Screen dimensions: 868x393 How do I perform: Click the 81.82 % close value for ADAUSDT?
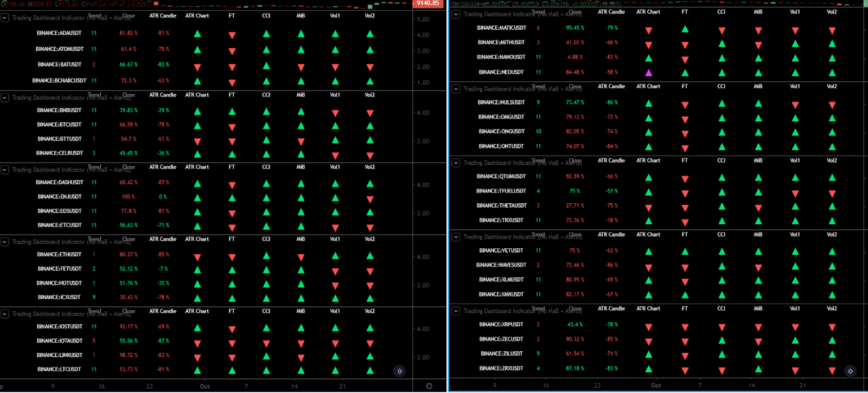[x=129, y=33]
